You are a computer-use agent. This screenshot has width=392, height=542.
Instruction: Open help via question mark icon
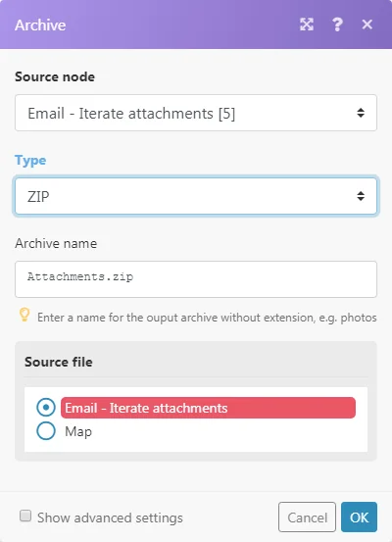pyautogui.click(x=337, y=25)
